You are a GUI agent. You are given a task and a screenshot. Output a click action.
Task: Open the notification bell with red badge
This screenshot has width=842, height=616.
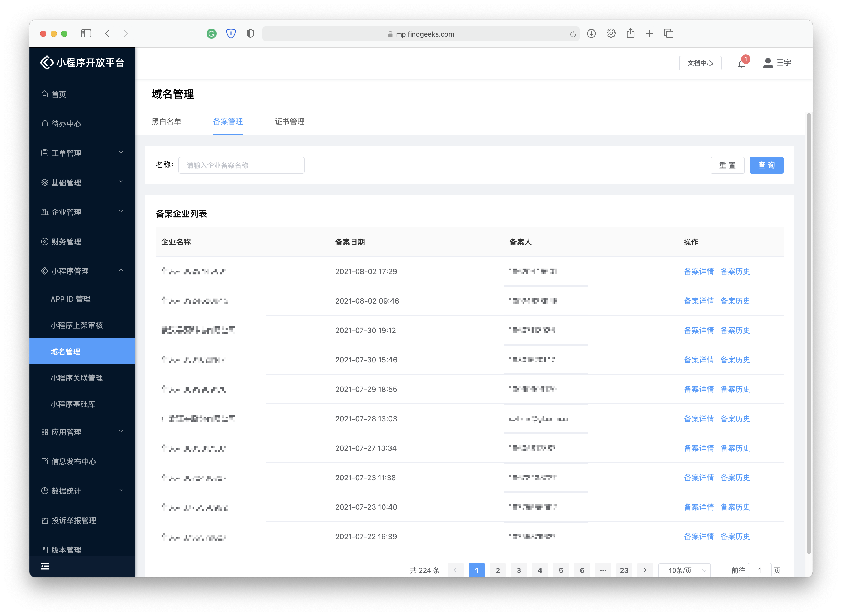742,63
